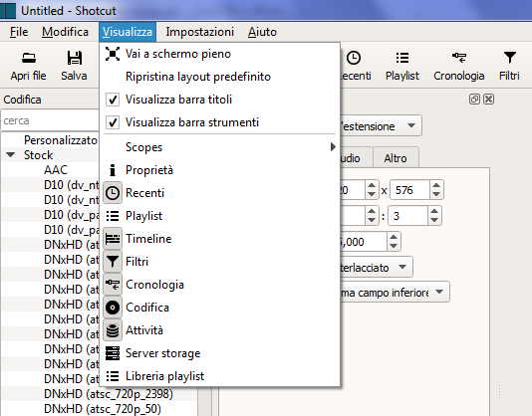Toggle the Codifica disc icon in menu
This screenshot has height=416, width=532.
[113, 308]
